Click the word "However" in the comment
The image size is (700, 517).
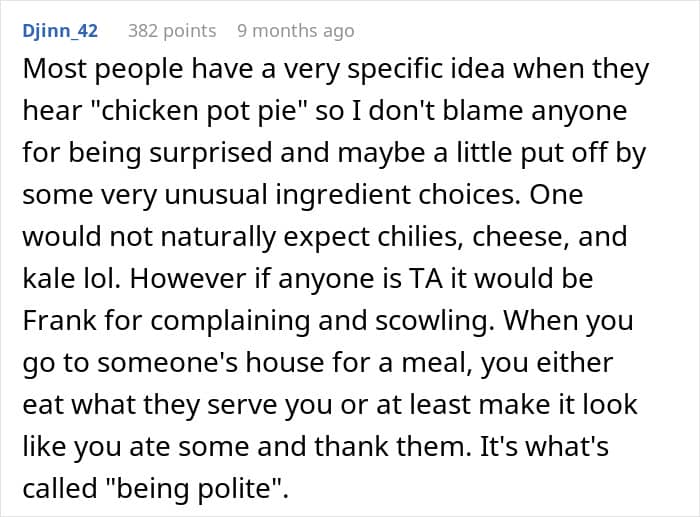(188, 279)
